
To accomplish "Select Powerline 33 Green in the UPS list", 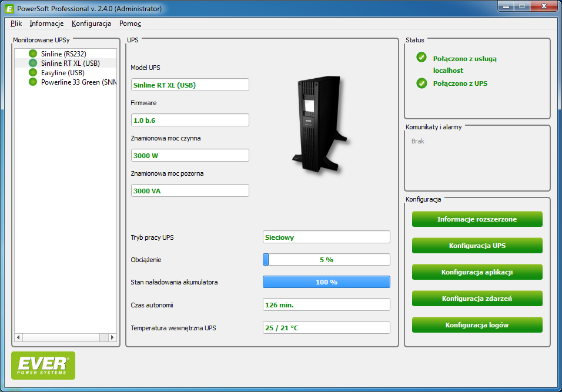I will (66, 82).
